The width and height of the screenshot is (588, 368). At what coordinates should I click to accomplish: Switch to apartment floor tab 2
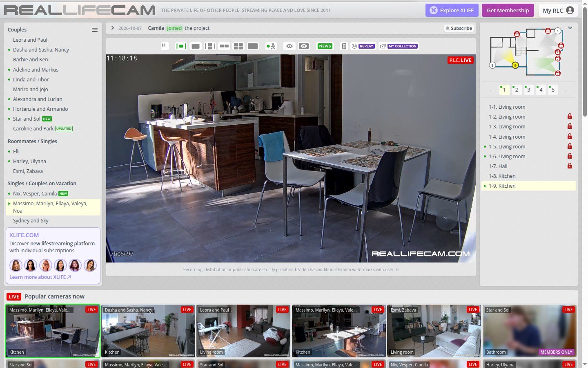pos(517,90)
